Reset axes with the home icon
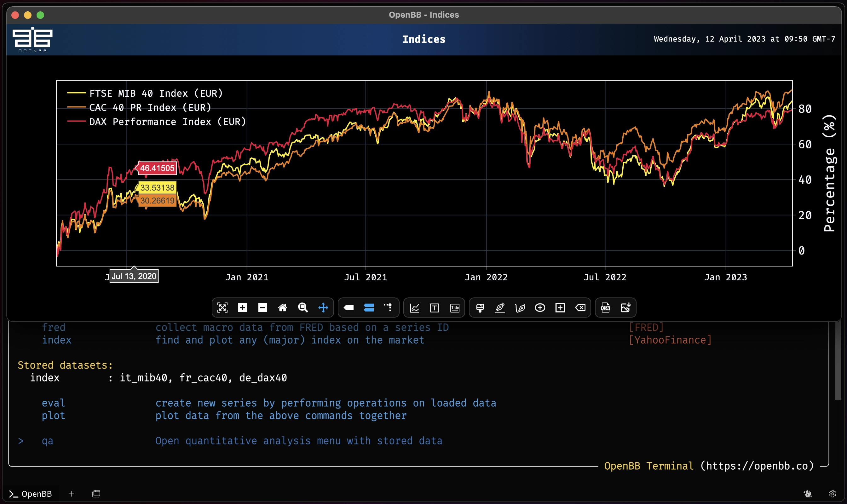The image size is (847, 504). coord(283,308)
